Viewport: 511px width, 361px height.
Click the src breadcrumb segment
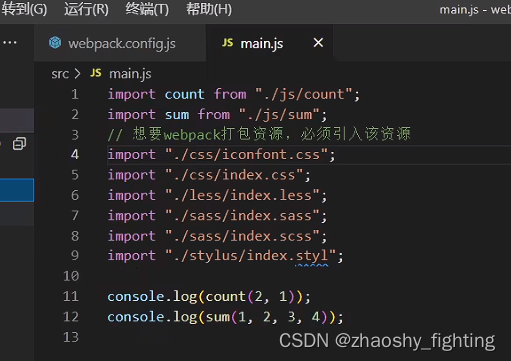tap(60, 74)
